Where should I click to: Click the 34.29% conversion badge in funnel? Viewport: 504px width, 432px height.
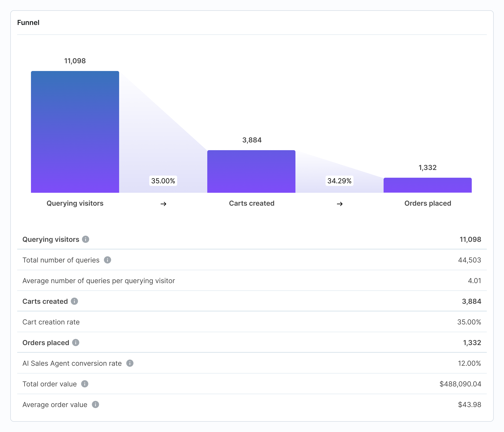coord(339,181)
